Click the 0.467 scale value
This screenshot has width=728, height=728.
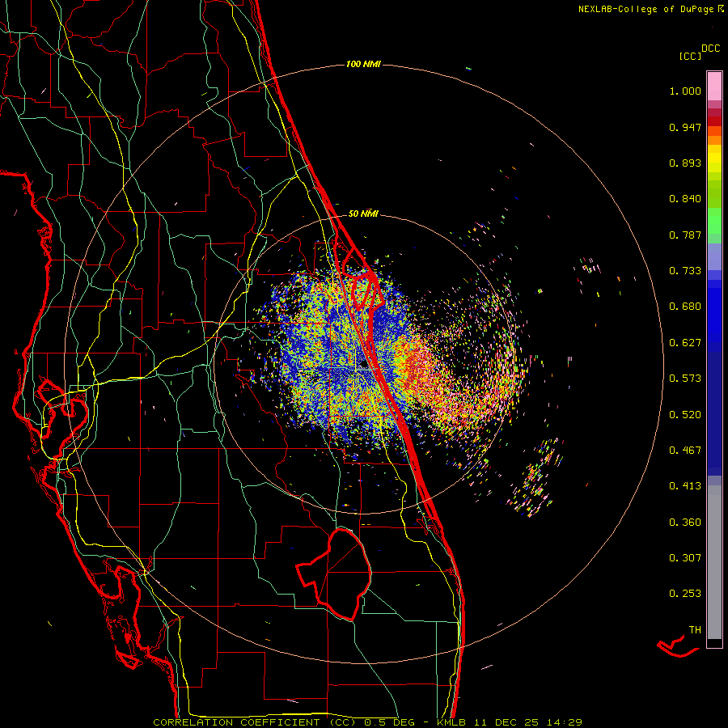(x=685, y=451)
